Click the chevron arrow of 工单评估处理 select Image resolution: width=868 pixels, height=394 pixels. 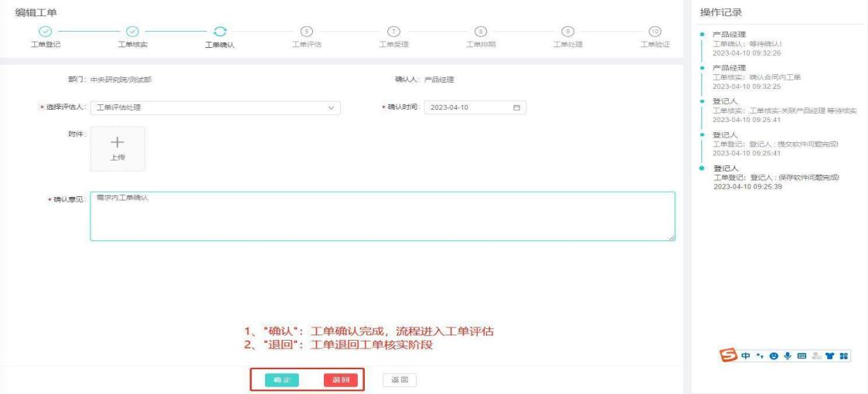(332, 107)
